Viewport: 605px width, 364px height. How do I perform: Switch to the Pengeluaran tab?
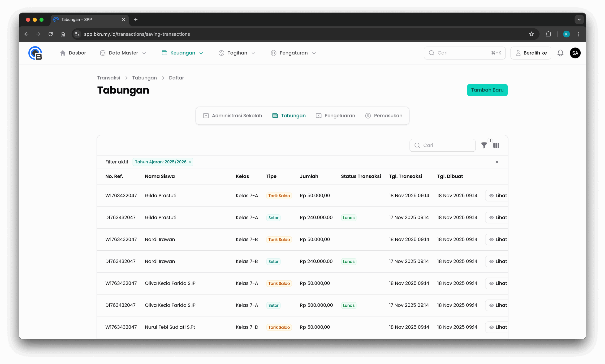click(335, 116)
